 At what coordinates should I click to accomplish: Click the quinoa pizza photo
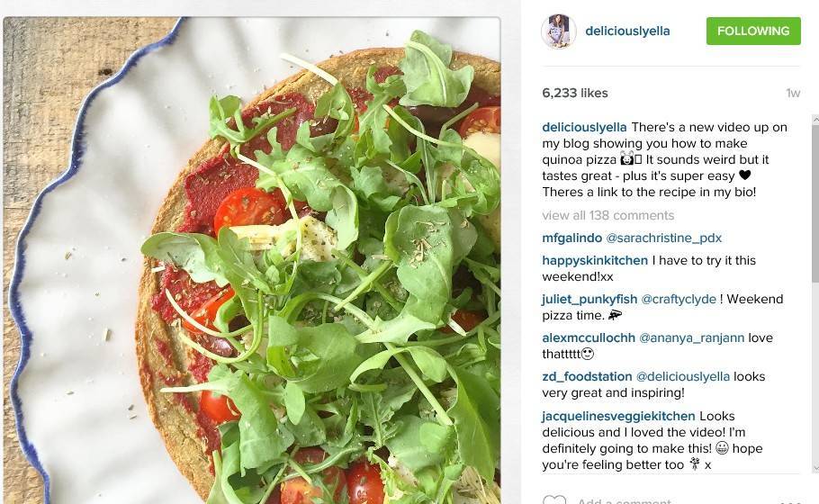(x=252, y=261)
